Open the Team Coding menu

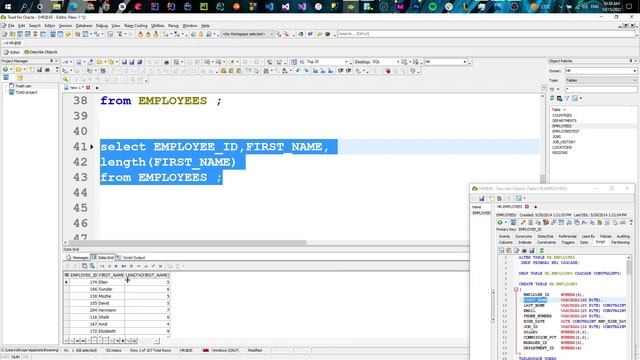pos(136,26)
